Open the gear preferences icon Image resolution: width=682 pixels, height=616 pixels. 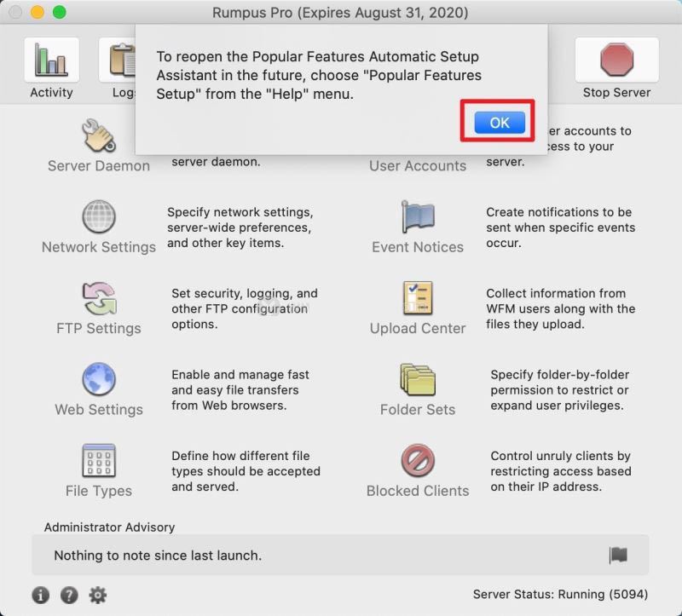98,595
